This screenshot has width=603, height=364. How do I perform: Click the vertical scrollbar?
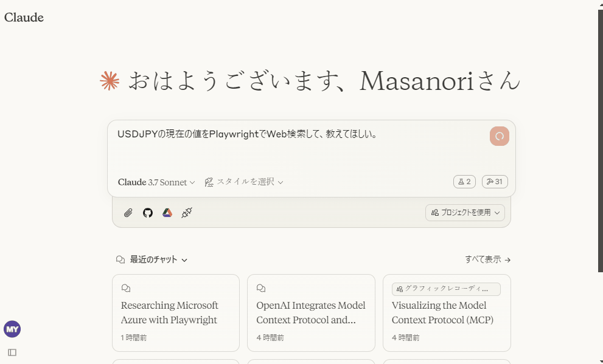click(x=601, y=141)
